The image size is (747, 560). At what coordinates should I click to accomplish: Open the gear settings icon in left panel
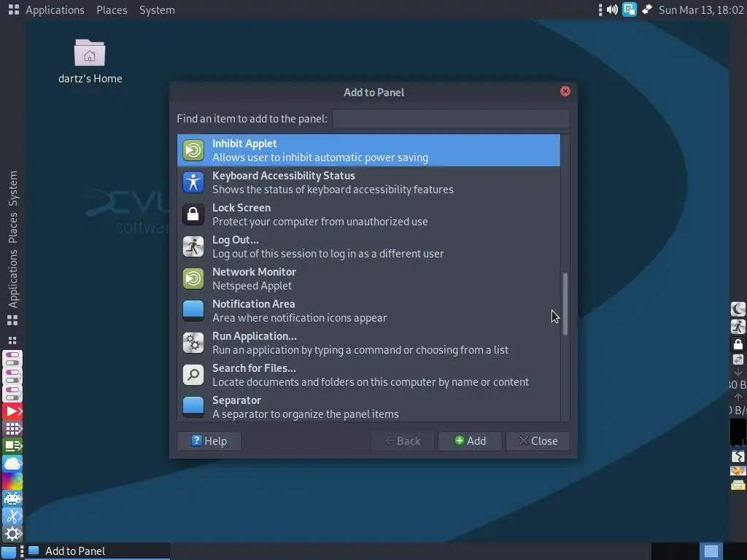[12, 534]
